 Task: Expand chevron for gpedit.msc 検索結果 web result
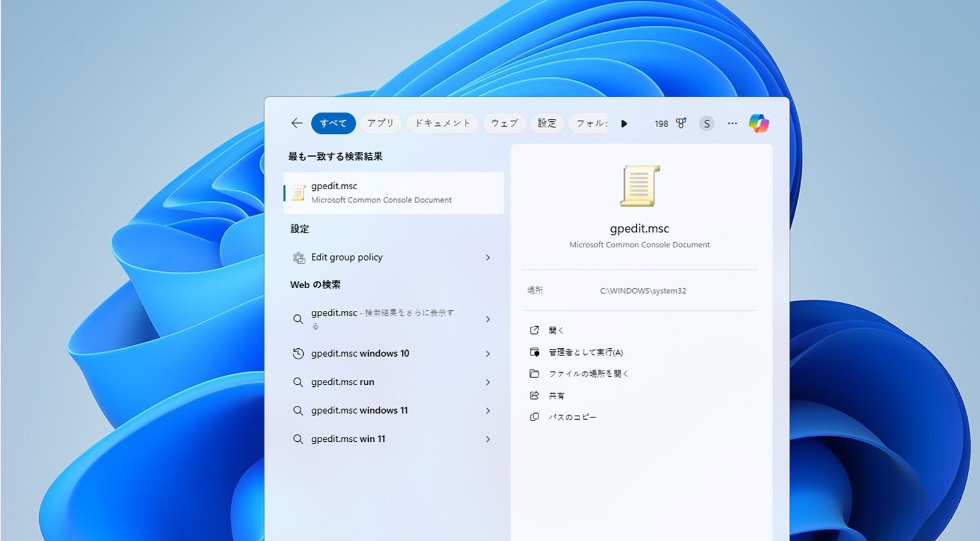[x=488, y=319]
